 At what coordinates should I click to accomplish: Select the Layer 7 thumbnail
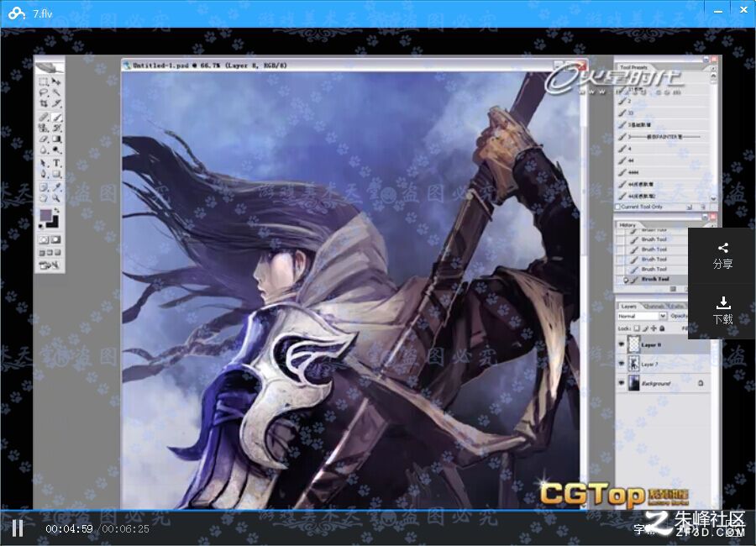[633, 364]
